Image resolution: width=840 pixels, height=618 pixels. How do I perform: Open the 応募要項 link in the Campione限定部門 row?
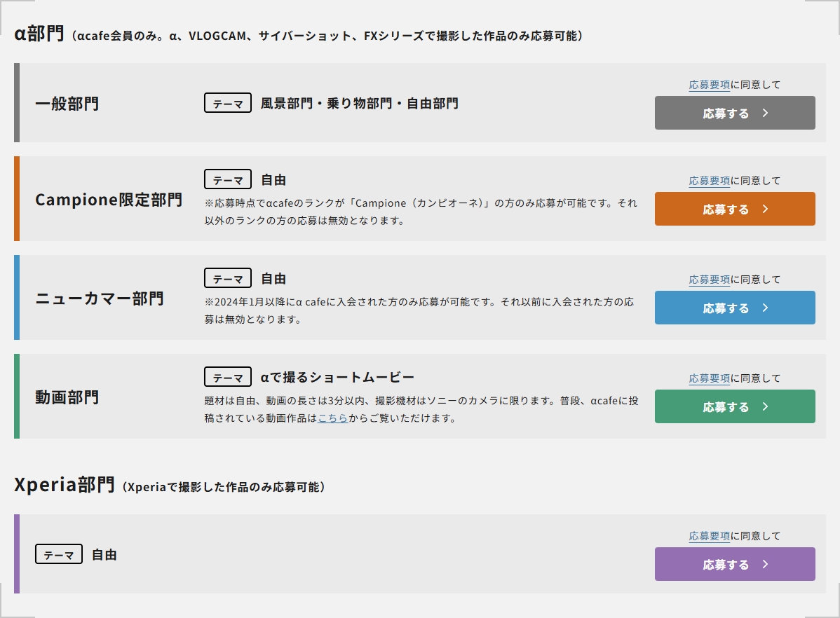pyautogui.click(x=709, y=181)
